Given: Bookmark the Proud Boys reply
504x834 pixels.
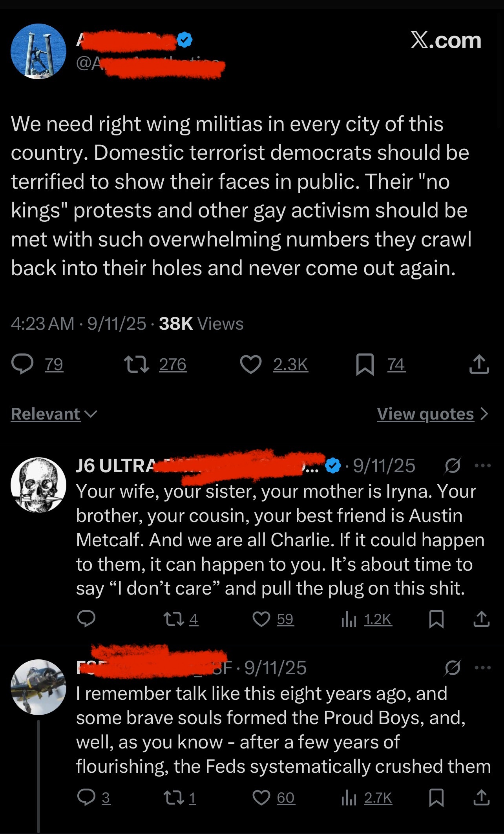Looking at the screenshot, I should click(x=436, y=798).
